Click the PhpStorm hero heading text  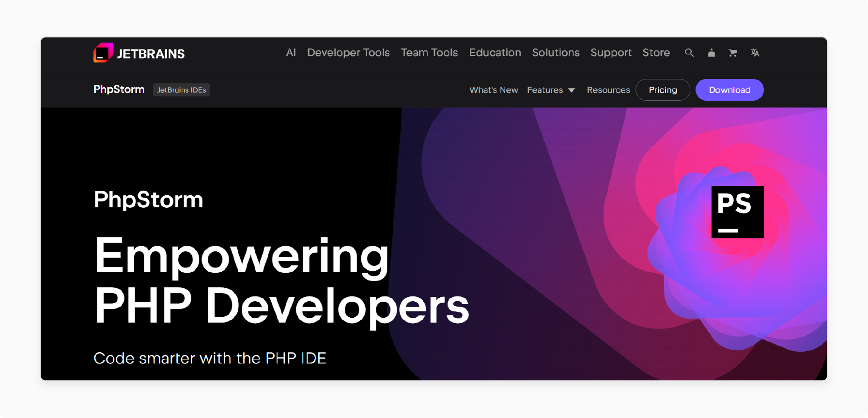148,200
